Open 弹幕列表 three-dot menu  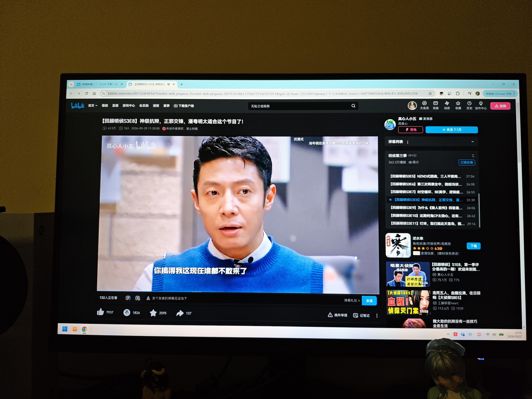pos(407,142)
